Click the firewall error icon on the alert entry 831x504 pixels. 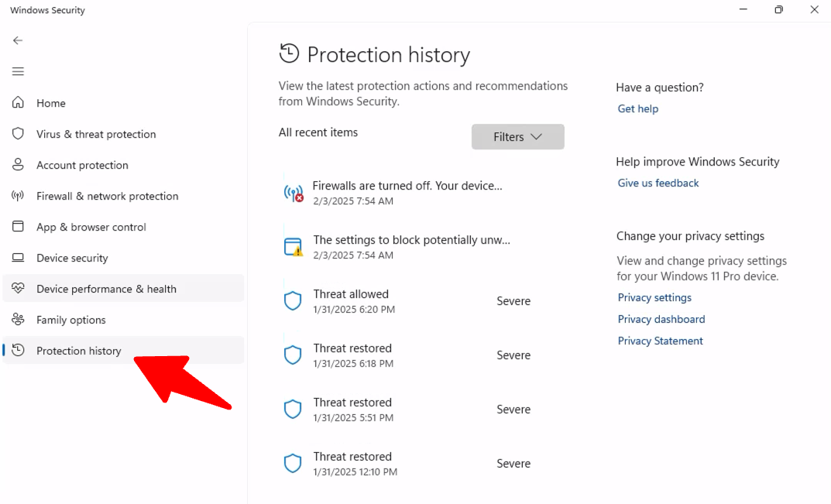(293, 192)
